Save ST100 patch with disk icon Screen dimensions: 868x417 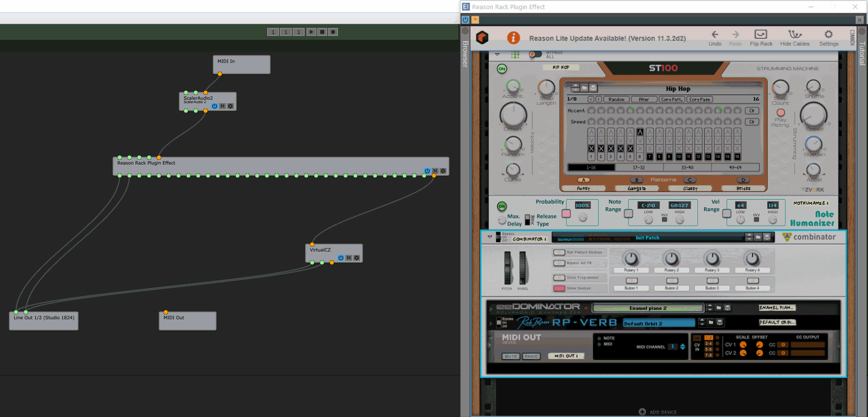593,87
